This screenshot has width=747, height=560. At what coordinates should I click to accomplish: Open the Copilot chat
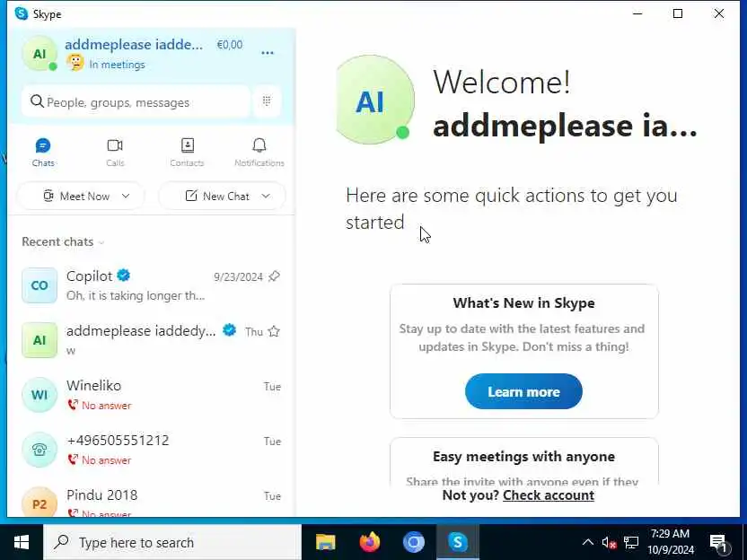click(x=151, y=285)
